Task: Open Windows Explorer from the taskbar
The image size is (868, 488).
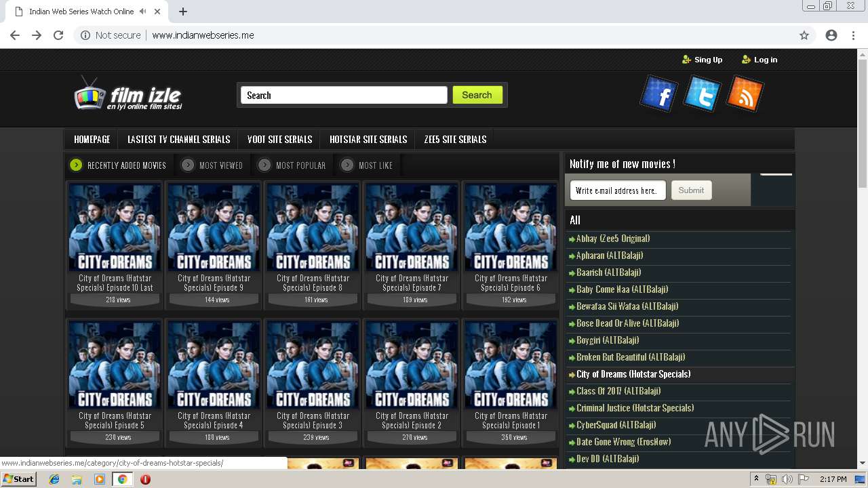Action: 77,479
